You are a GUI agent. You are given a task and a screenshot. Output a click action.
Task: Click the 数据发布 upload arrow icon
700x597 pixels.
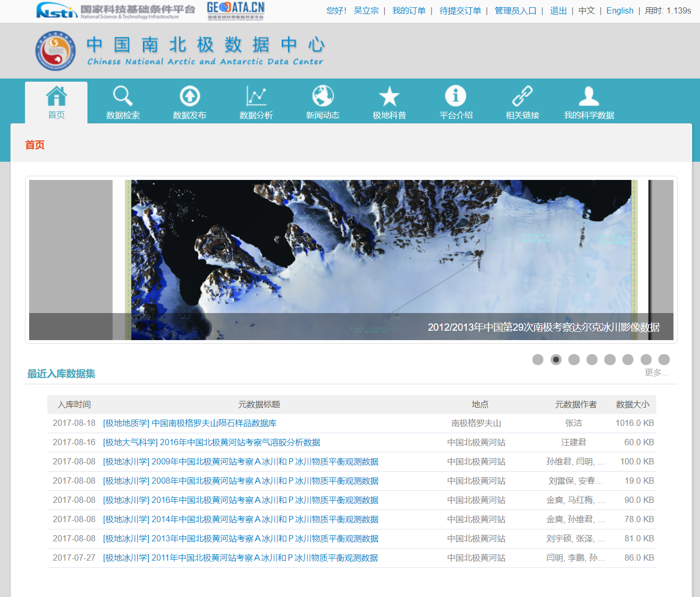189,96
